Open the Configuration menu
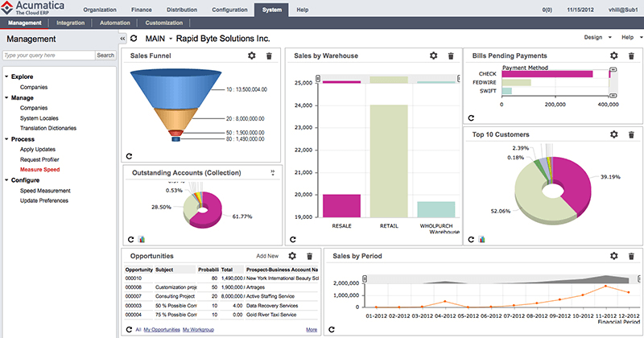The width and height of the screenshot is (644, 338). pyautogui.click(x=229, y=10)
